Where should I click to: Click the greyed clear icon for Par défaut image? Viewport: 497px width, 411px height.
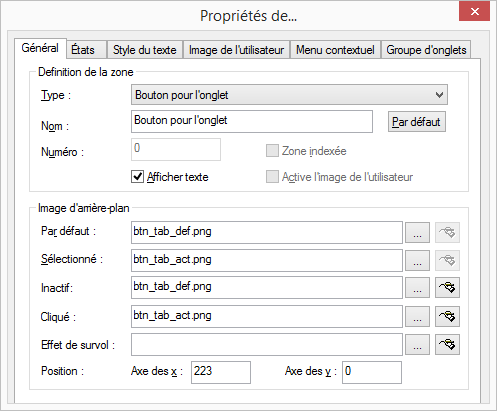coord(447,232)
